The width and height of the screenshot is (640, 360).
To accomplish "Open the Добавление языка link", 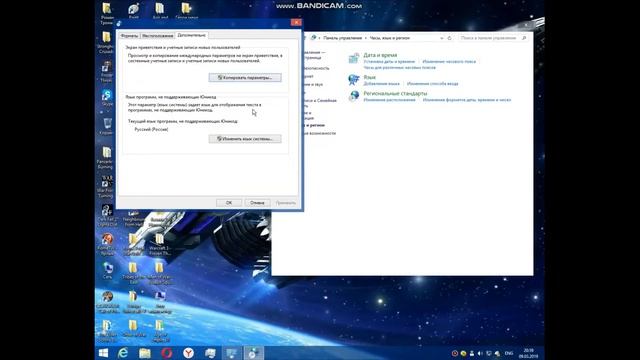I will [381, 84].
